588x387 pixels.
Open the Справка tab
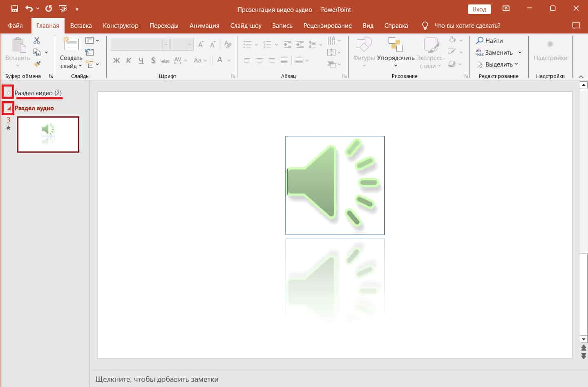point(396,26)
